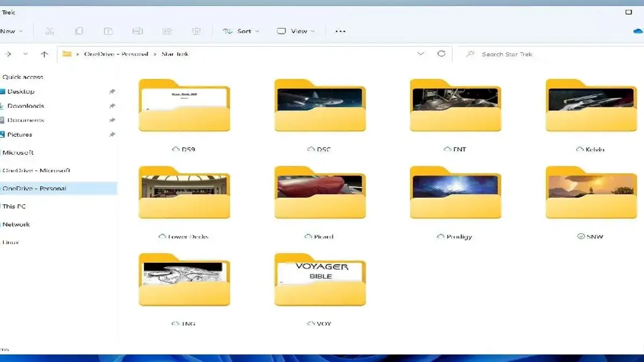This screenshot has width=644, height=362.
Task: Click the cloud status icon beside VOY
Action: (x=311, y=323)
